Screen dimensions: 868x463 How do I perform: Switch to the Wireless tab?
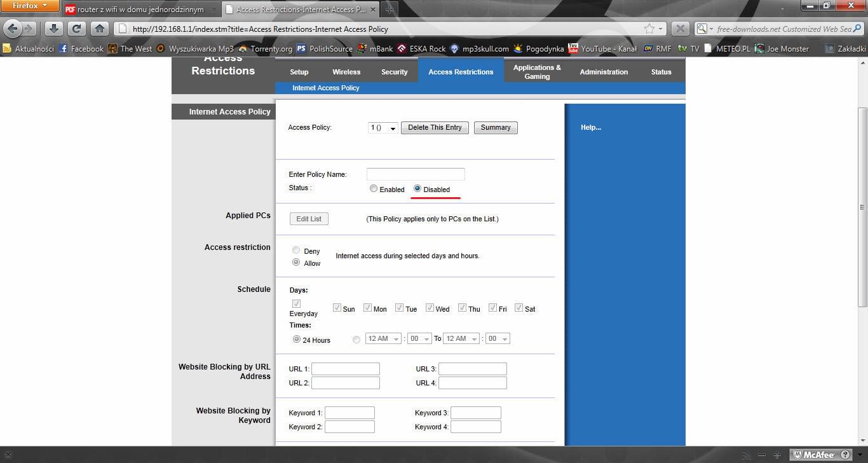(x=346, y=72)
